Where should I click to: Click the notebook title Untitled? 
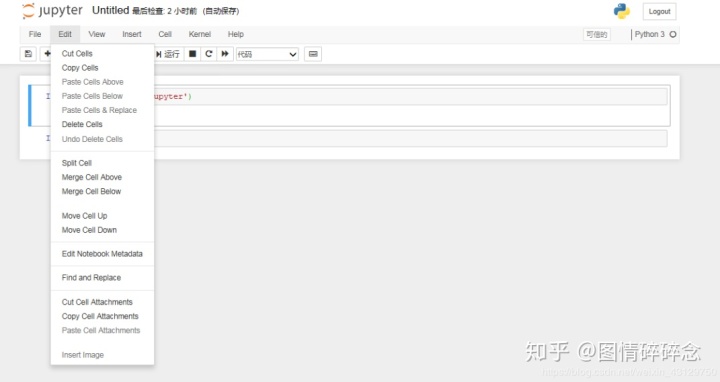(x=110, y=11)
